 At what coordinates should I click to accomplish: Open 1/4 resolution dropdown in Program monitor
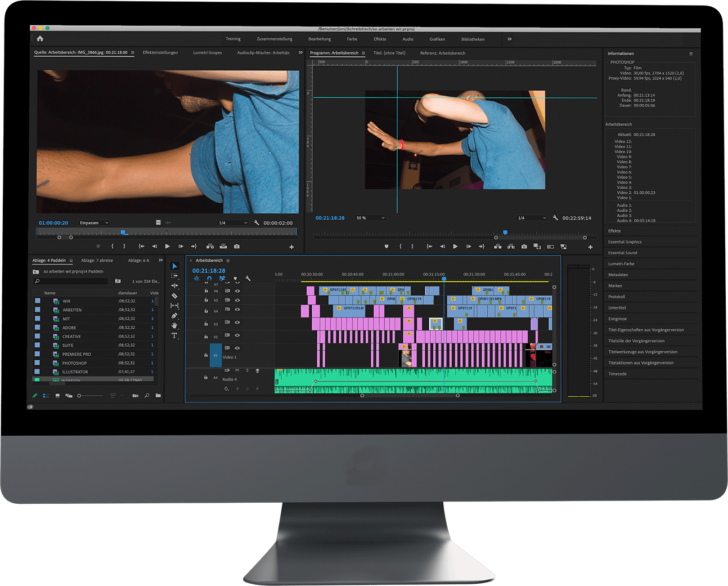532,218
